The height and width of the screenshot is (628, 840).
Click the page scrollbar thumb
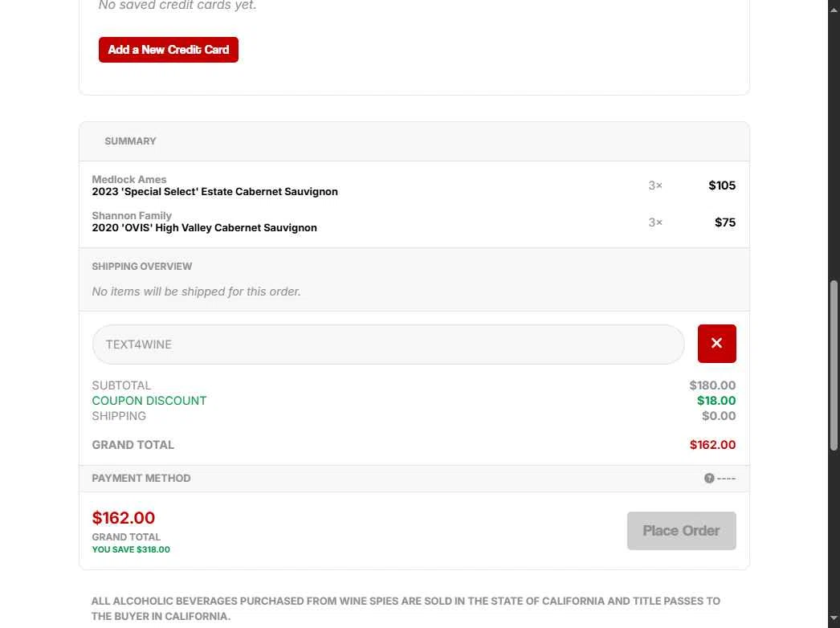click(834, 365)
